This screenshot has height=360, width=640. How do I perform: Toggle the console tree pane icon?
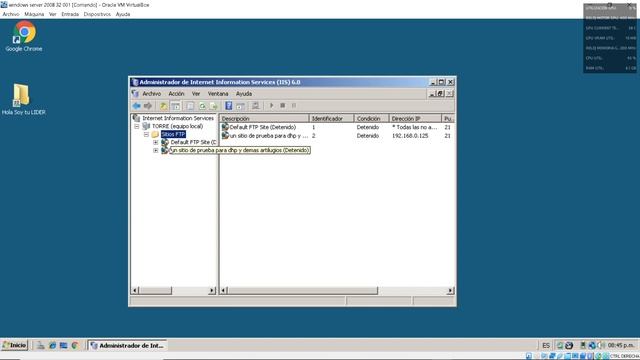coord(176,106)
